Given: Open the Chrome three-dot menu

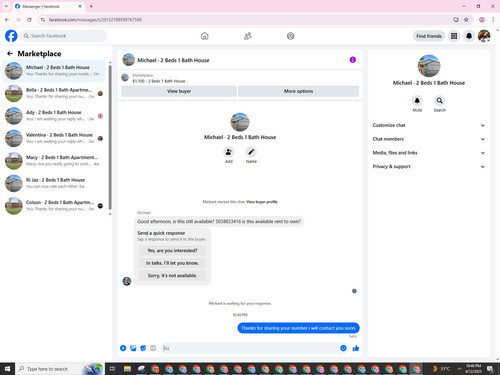Looking at the screenshot, I should [493, 20].
